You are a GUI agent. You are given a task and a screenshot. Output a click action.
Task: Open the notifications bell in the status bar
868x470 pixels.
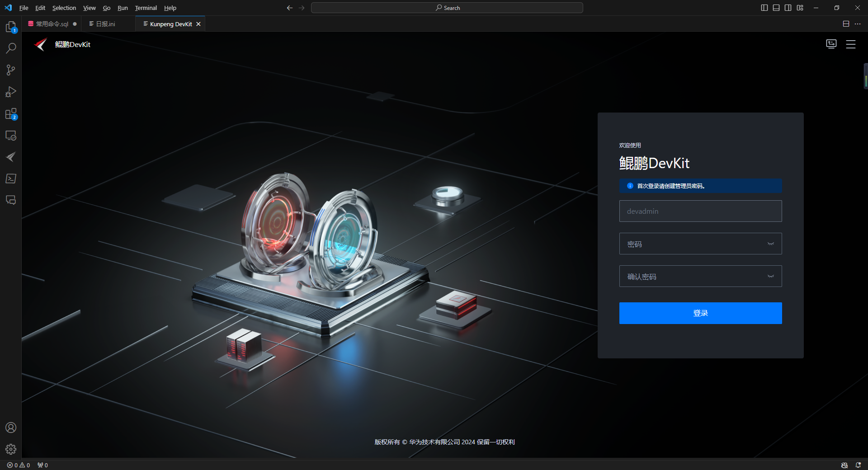[x=858, y=465]
